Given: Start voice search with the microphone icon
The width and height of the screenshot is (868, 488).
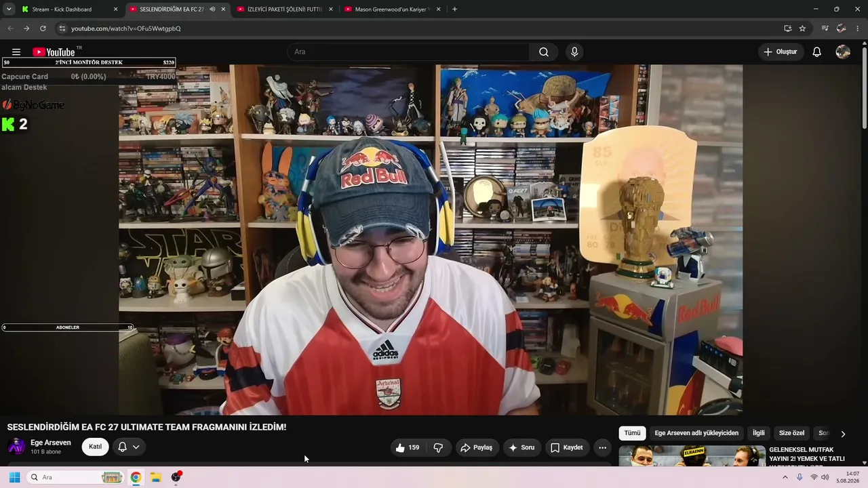Looking at the screenshot, I should pos(574,52).
